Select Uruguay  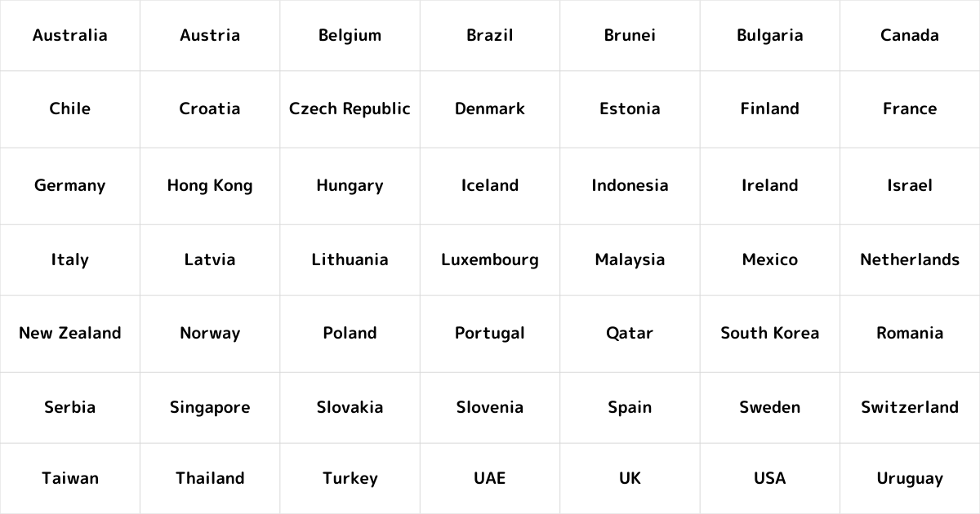coord(910,478)
